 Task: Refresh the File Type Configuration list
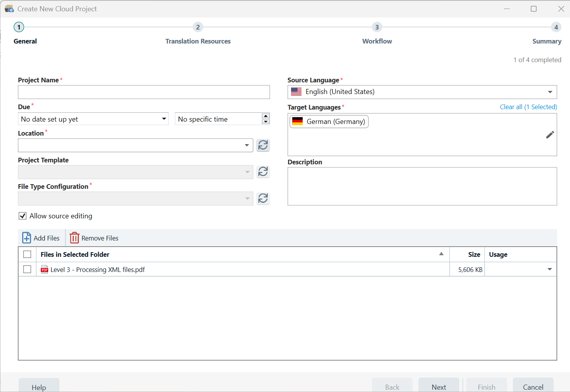tap(263, 199)
